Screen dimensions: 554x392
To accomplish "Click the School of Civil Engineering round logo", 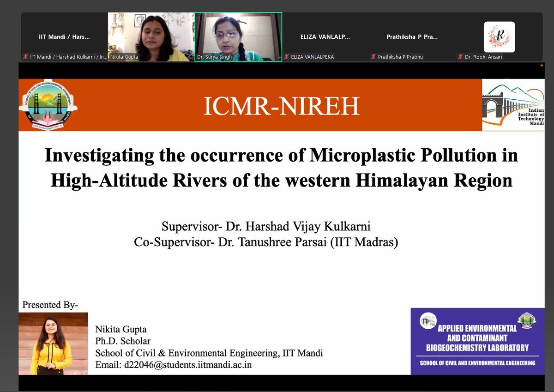I will (48, 105).
